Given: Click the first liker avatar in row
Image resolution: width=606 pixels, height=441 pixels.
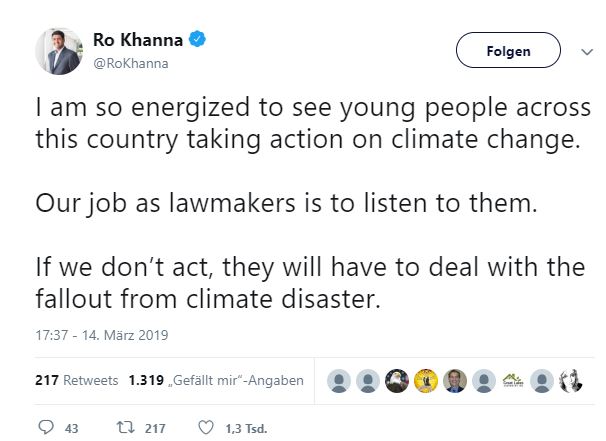Looking at the screenshot, I should pyautogui.click(x=340, y=381).
